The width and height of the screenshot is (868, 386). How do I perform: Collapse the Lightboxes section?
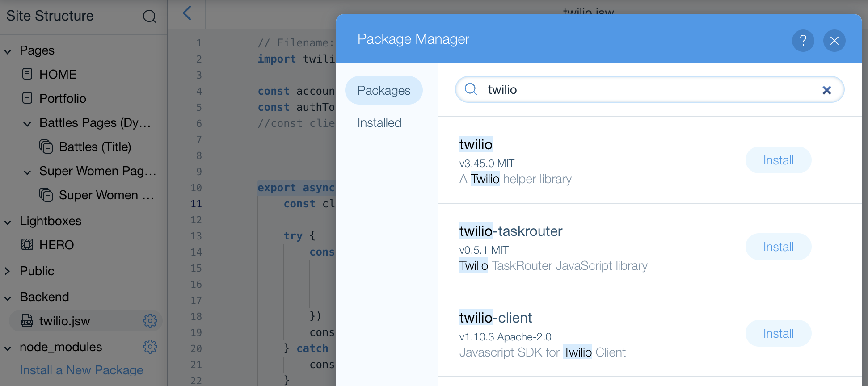point(8,222)
